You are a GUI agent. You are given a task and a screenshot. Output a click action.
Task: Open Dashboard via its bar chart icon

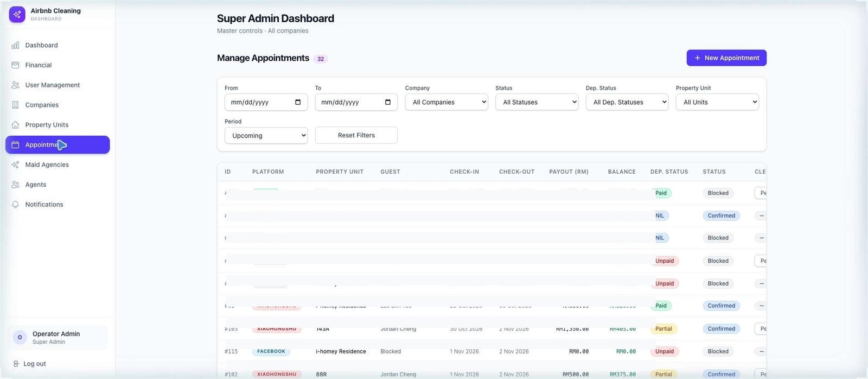pos(15,45)
